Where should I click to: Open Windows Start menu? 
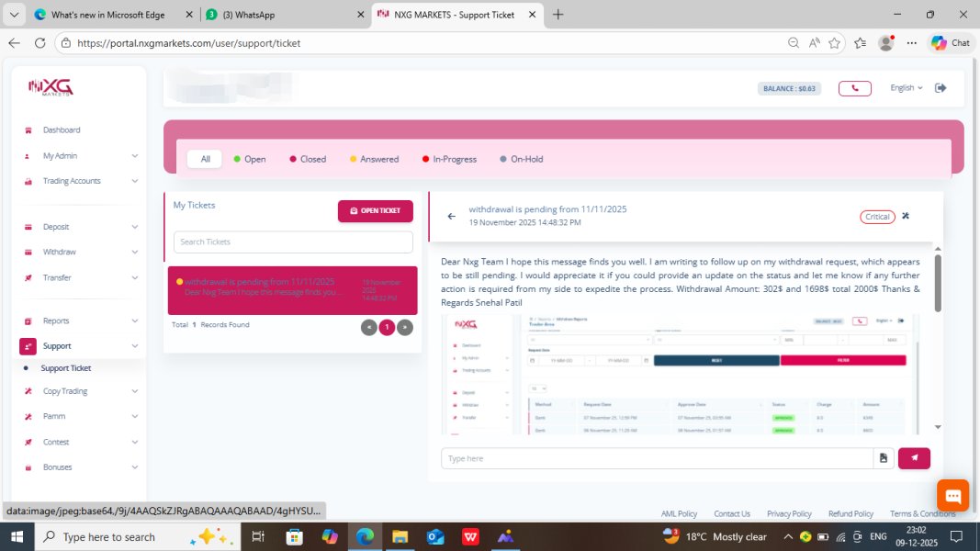click(x=17, y=536)
